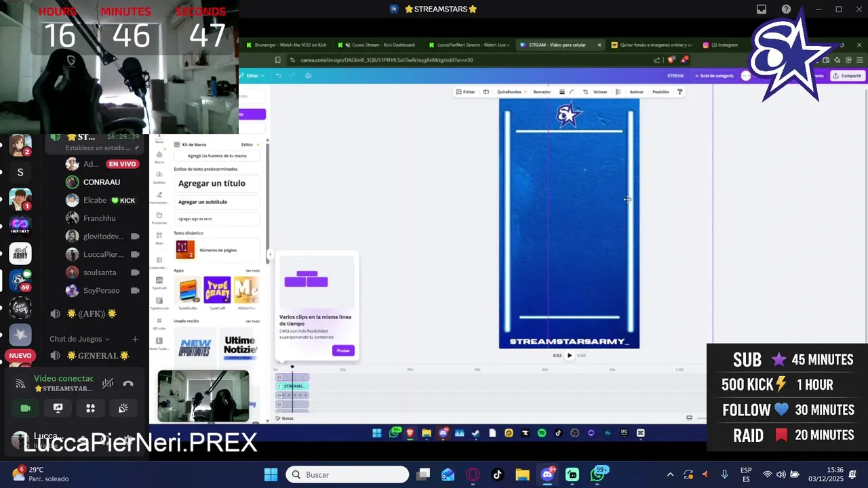Click 'Agregá las fuentes de tu marca'
The image size is (868, 488).
217,156
